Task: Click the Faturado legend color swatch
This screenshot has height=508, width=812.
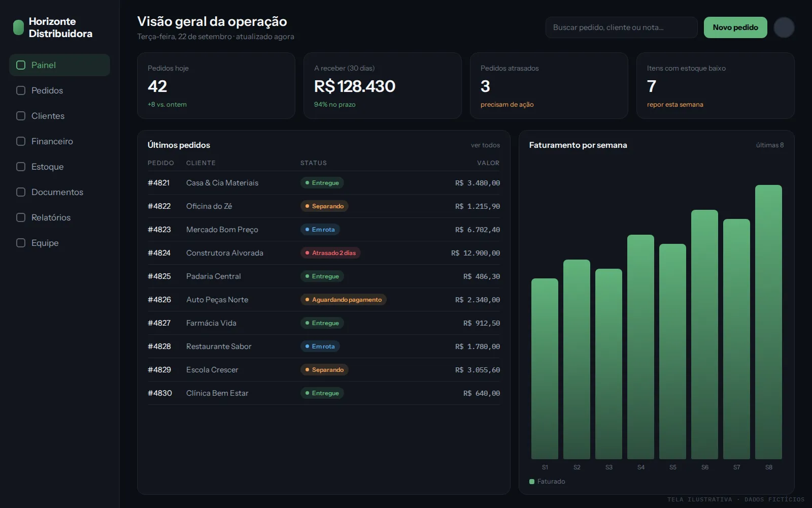Action: pyautogui.click(x=532, y=482)
